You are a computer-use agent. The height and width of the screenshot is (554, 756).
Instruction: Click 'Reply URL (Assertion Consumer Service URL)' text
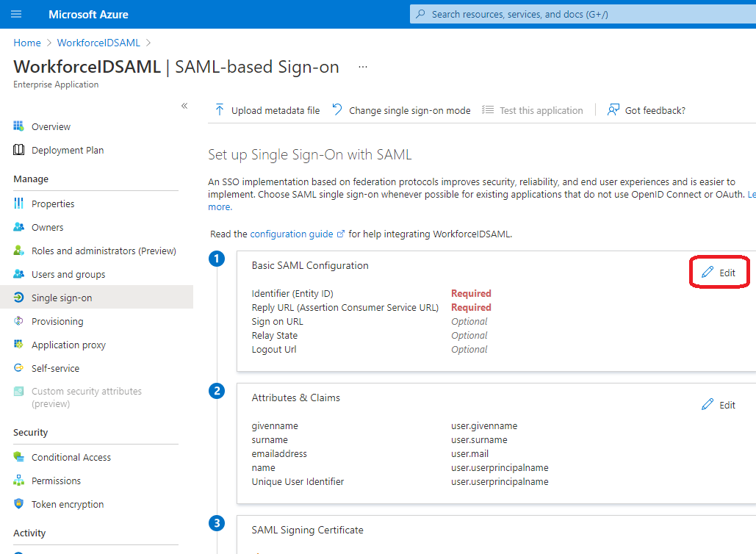pos(345,307)
